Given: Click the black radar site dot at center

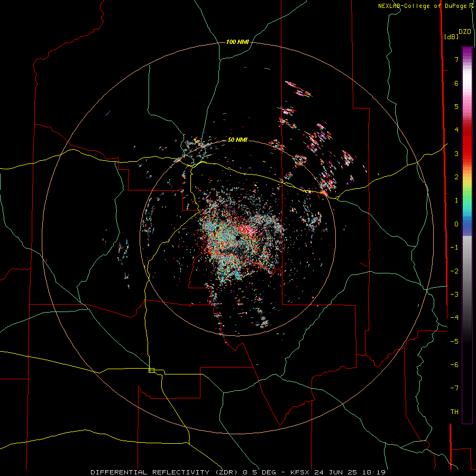Looking at the screenshot, I should (x=237, y=237).
